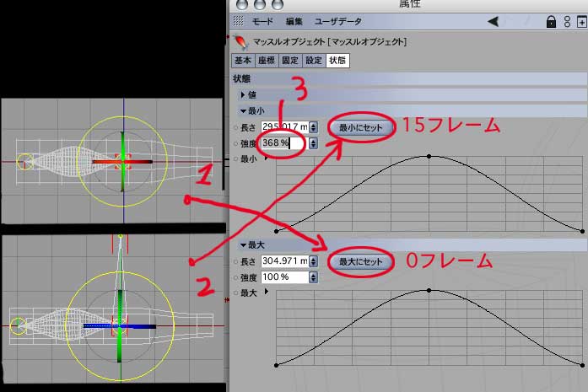Open the 編集 menu
This screenshot has height=392, width=588.
point(294,21)
